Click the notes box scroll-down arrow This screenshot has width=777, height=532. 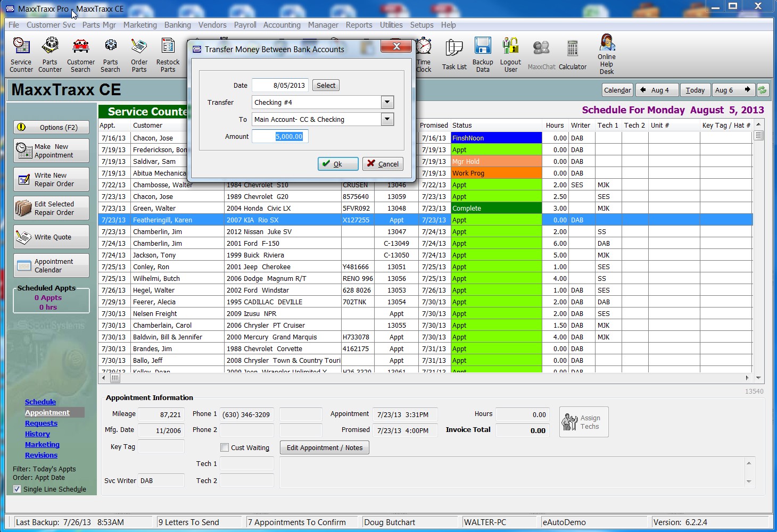749,481
